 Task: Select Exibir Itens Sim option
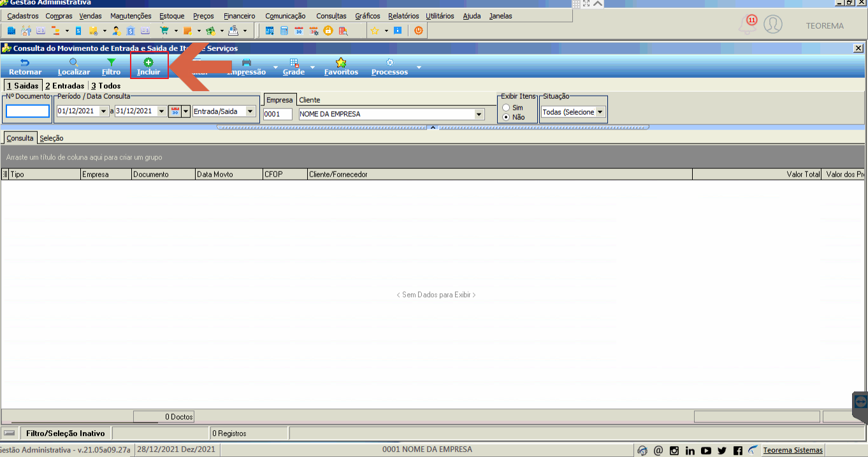[x=507, y=108]
